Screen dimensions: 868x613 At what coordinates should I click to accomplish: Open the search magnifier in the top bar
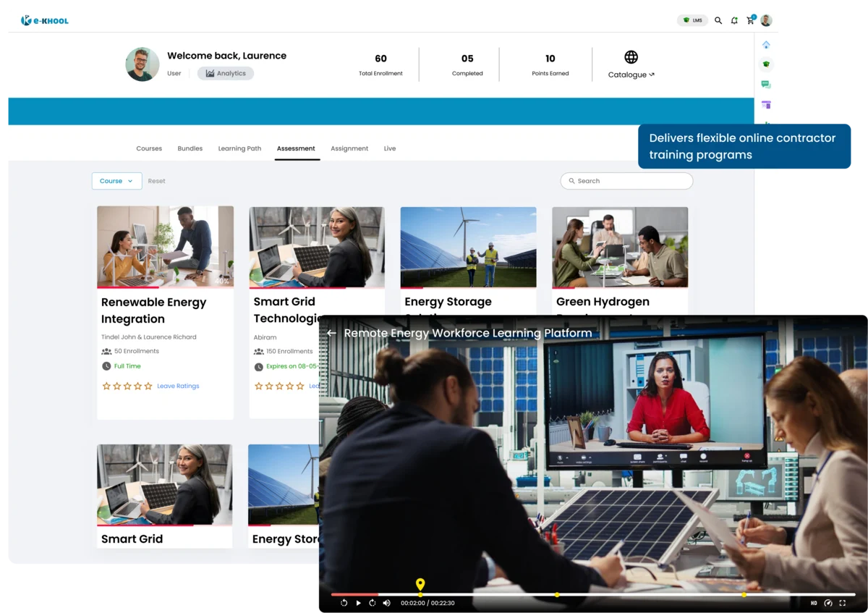coord(718,20)
